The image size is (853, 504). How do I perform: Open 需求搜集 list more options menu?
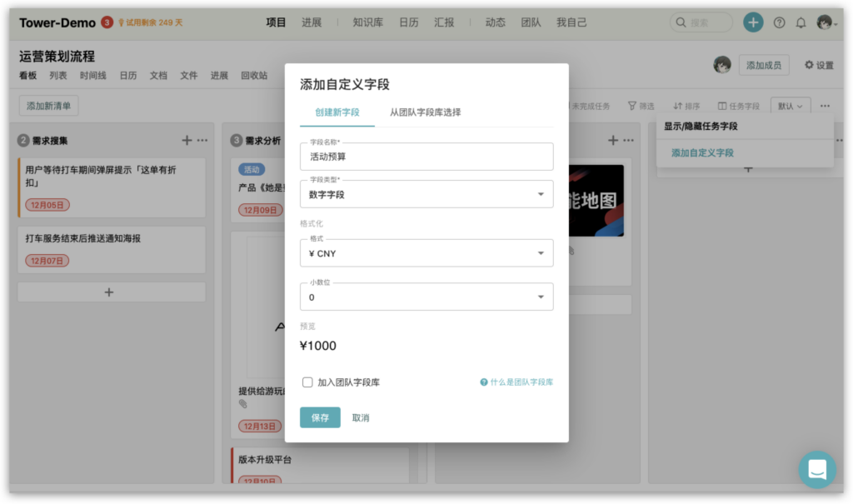coord(202,140)
